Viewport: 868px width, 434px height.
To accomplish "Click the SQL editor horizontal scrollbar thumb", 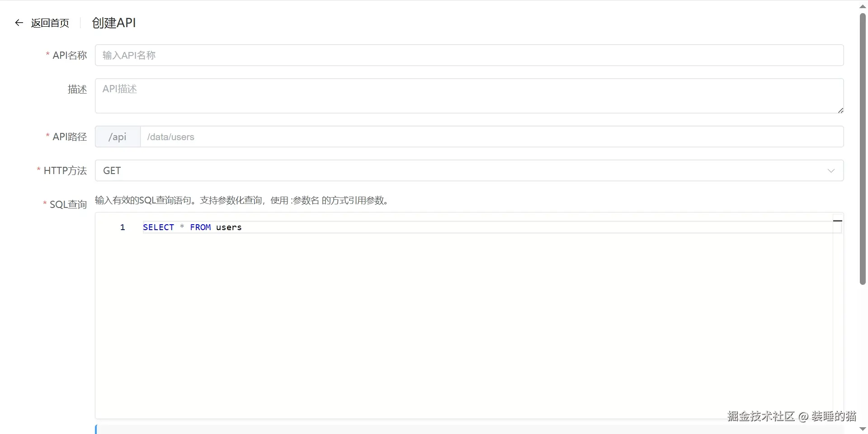I will point(838,221).
